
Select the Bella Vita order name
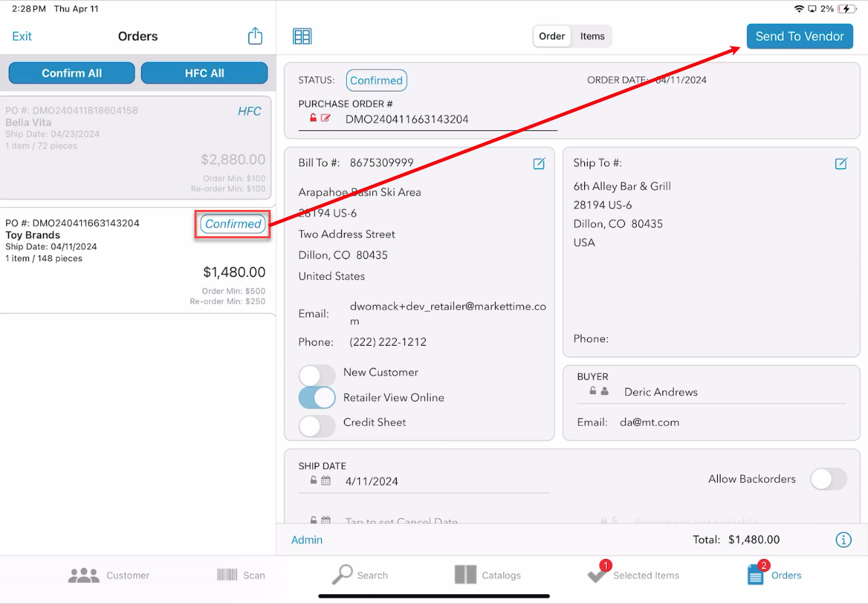coord(28,123)
